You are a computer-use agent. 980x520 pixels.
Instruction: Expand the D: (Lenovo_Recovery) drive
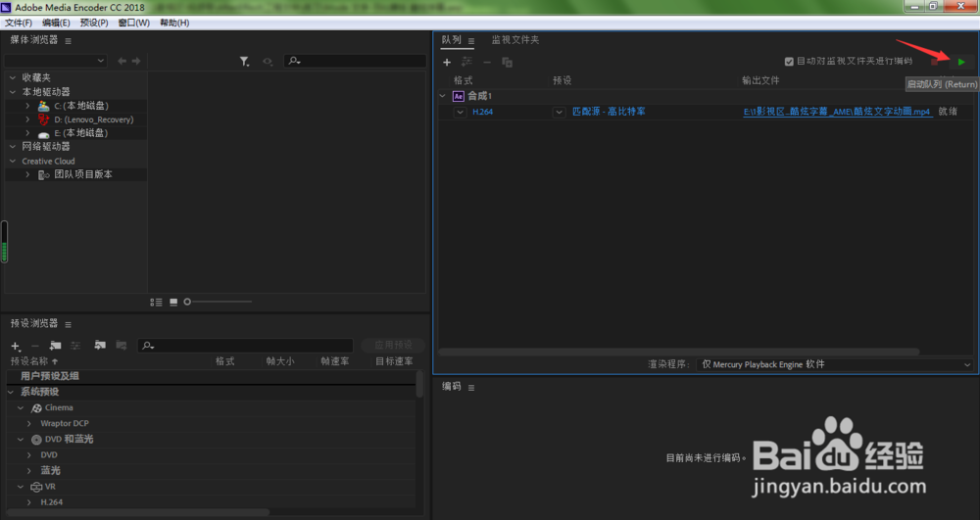click(27, 119)
